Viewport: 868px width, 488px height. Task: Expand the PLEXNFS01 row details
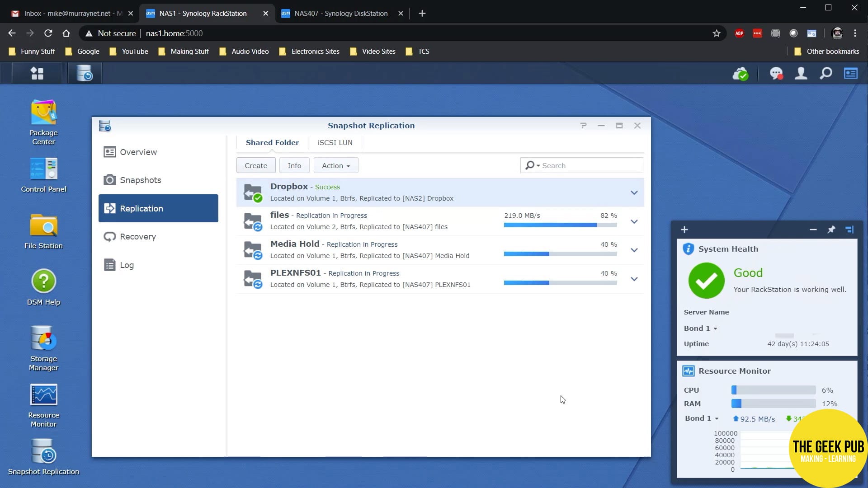(634, 279)
